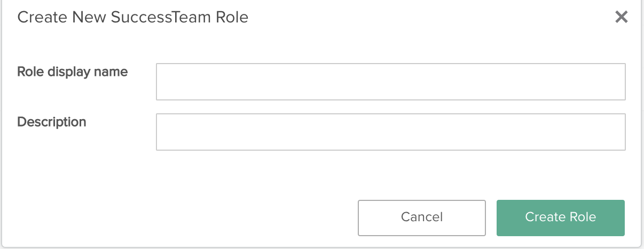Screen dimensions: 644x249
Task: Focus the Description text field
Action: point(390,132)
